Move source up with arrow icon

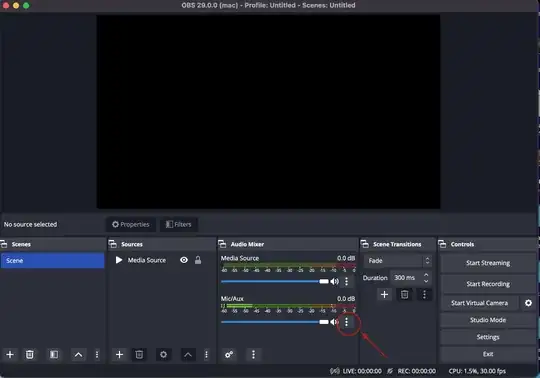pos(188,355)
